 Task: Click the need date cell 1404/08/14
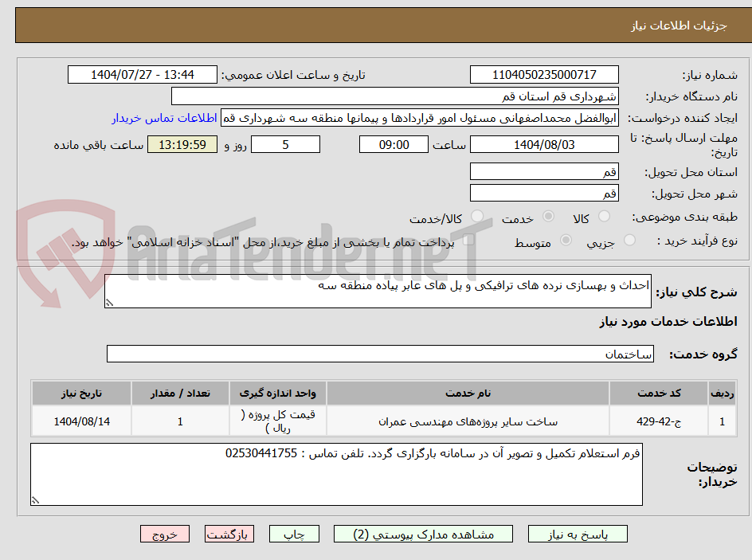[x=81, y=421]
